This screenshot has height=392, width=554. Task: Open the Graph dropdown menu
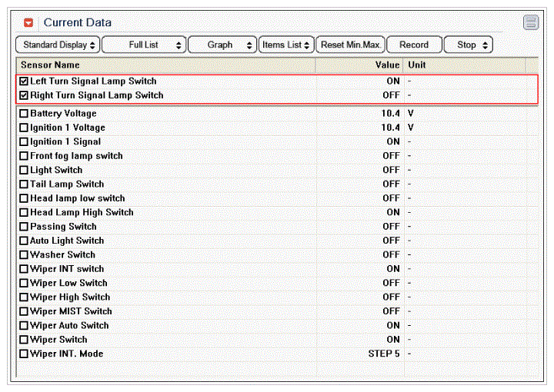pyautogui.click(x=222, y=45)
